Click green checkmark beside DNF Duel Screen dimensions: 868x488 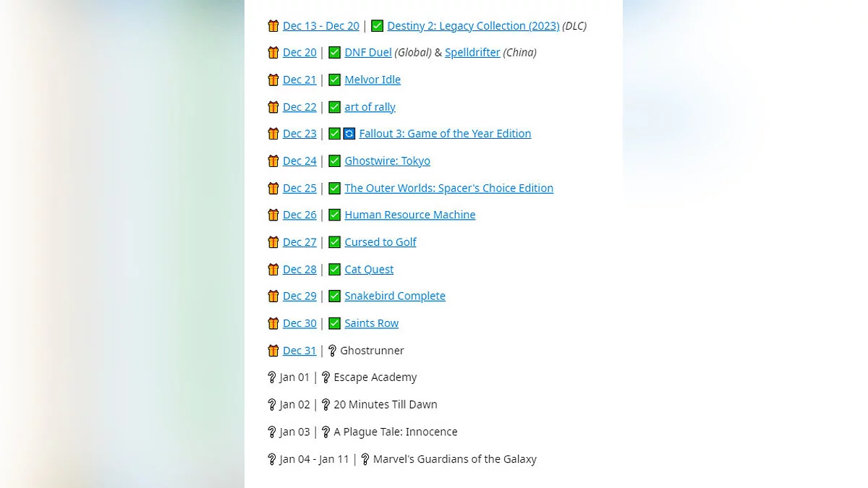335,53
